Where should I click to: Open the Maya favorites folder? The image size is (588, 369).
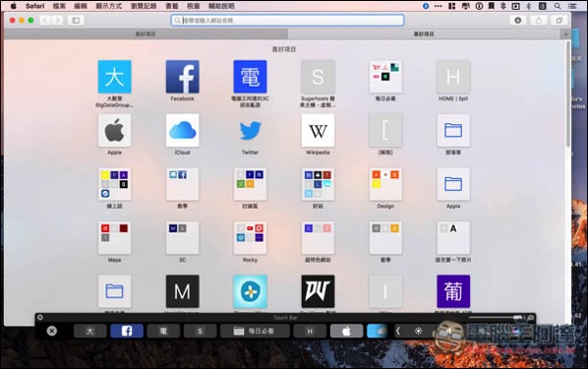(x=114, y=237)
